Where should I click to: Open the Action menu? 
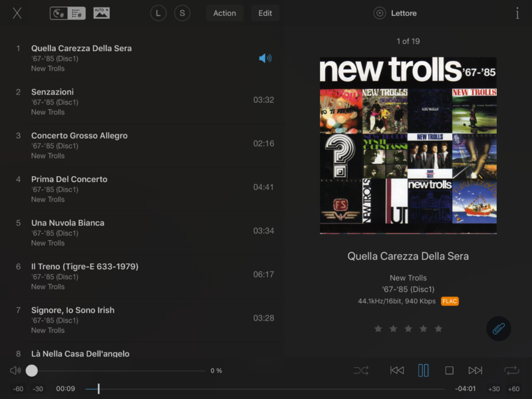coord(224,13)
